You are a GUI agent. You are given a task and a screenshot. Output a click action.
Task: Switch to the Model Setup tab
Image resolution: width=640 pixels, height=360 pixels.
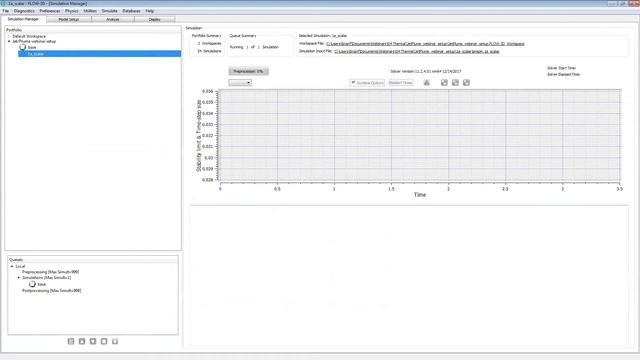[69, 20]
